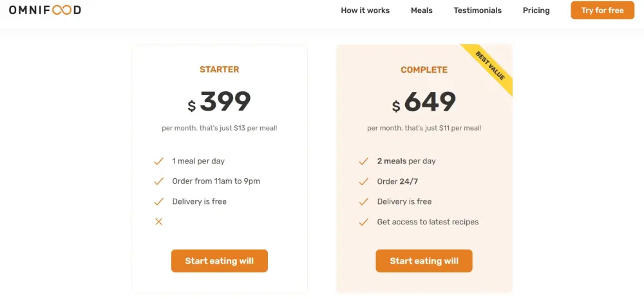Click the "COMPLETE" plan heading
Screen dimensions: 644x299
click(424, 69)
